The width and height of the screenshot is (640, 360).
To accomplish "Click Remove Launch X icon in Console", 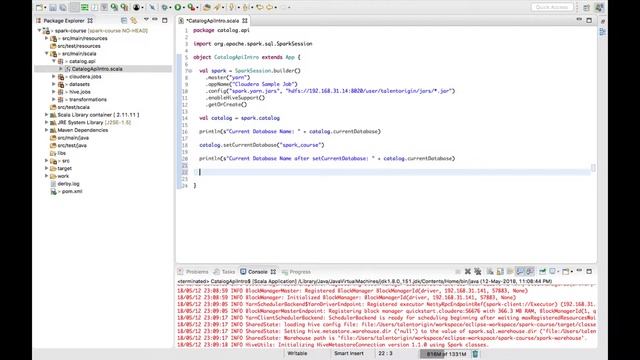I will point(468,271).
